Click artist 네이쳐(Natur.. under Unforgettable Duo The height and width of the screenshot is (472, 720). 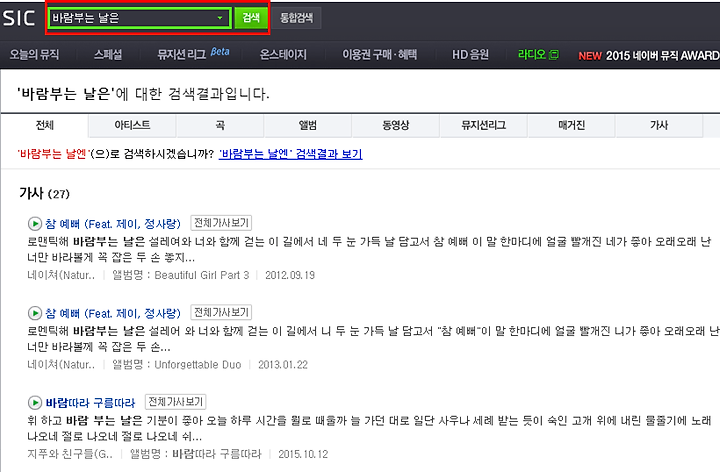[x=61, y=365]
